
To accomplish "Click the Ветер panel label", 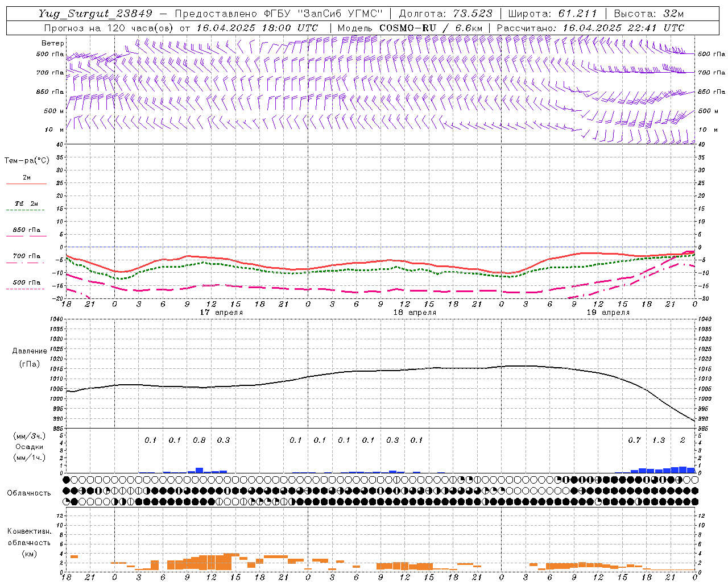I will (x=52, y=43).
